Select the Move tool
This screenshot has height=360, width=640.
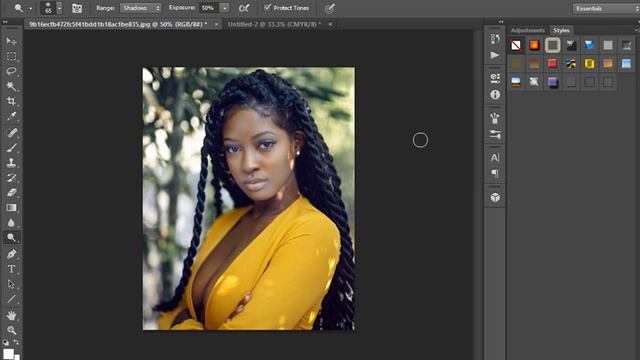(11, 41)
